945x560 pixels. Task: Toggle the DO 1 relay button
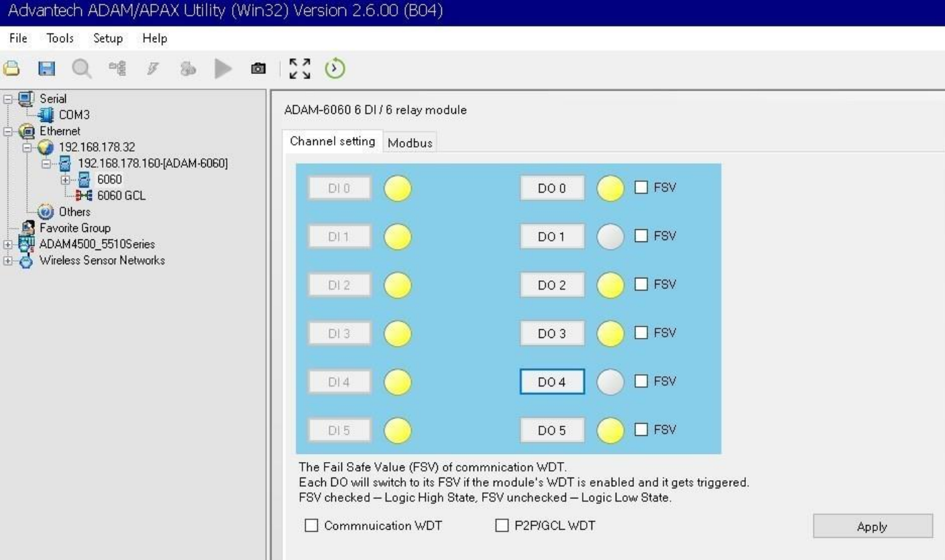tap(551, 237)
